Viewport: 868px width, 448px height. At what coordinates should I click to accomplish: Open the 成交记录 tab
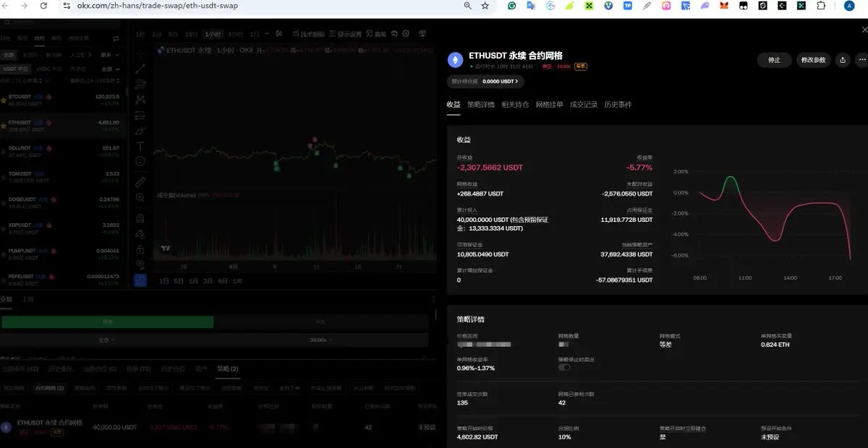[584, 105]
